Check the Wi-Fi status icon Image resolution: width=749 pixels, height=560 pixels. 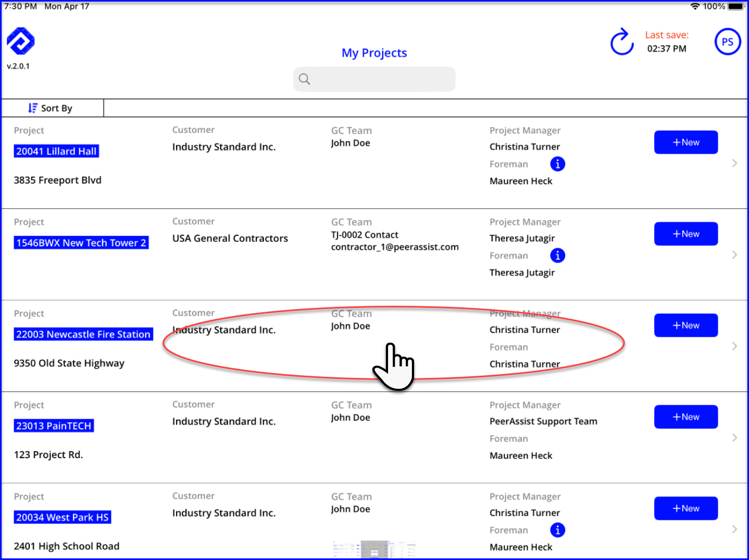695,7
